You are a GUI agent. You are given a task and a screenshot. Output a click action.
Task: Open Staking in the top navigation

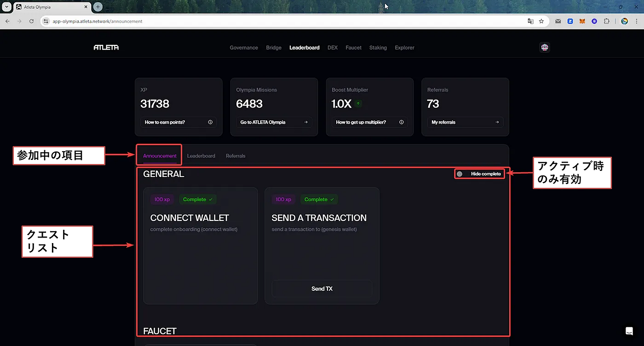378,48
